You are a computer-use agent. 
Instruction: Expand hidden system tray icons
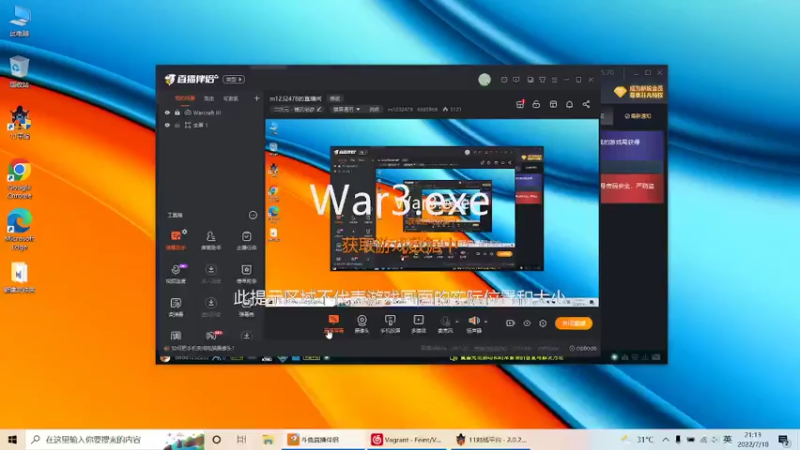pos(665,439)
